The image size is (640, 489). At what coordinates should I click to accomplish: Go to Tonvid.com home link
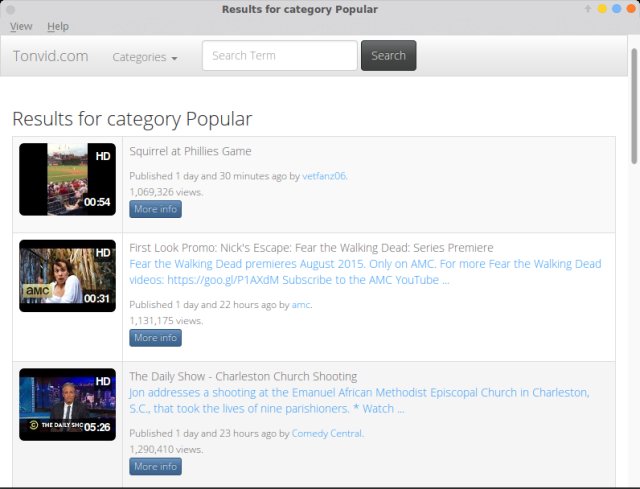coord(51,56)
